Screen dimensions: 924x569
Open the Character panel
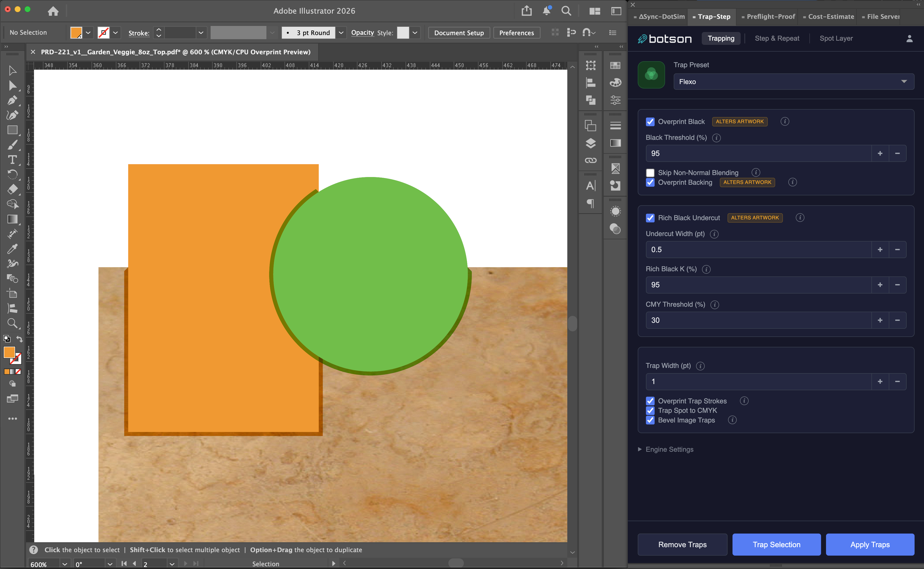590,185
